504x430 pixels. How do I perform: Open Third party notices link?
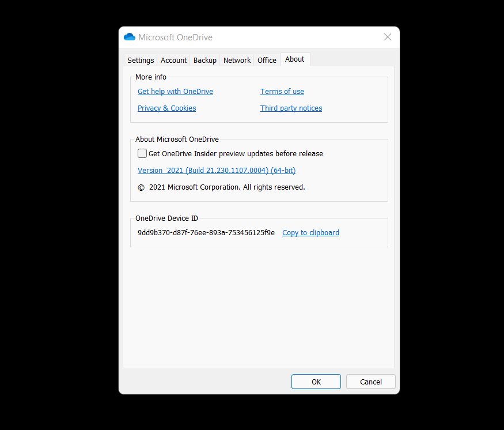click(x=291, y=108)
